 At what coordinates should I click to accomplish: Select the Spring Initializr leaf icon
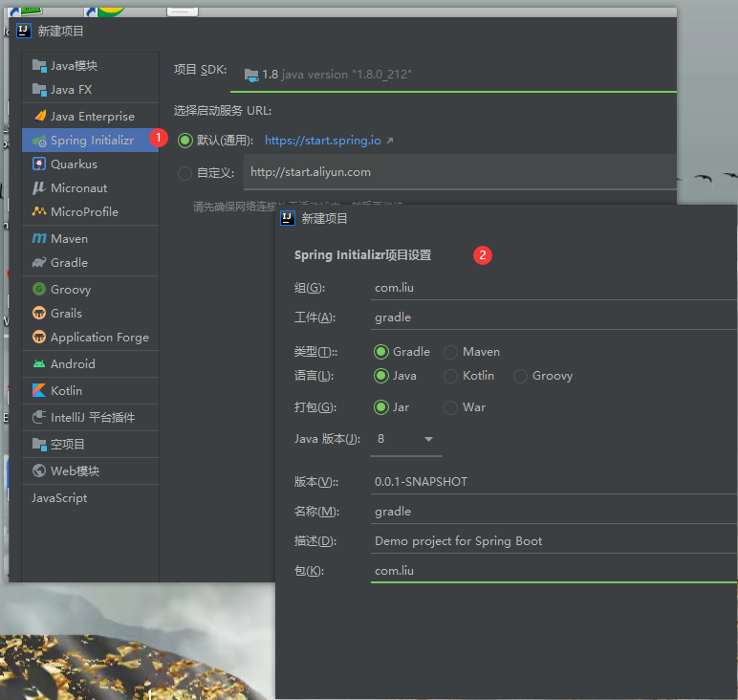(x=39, y=141)
